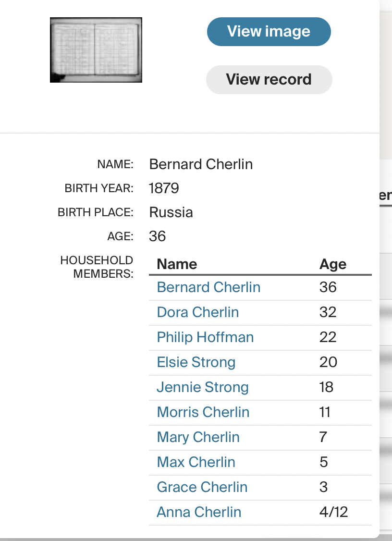Click Mary Cherlin's name link
The height and width of the screenshot is (541, 392).
pos(198,437)
